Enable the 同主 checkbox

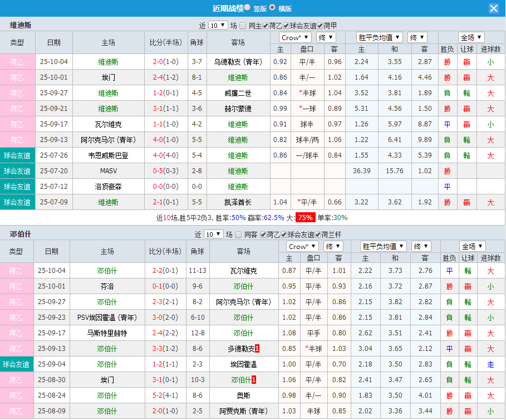tap(243, 26)
